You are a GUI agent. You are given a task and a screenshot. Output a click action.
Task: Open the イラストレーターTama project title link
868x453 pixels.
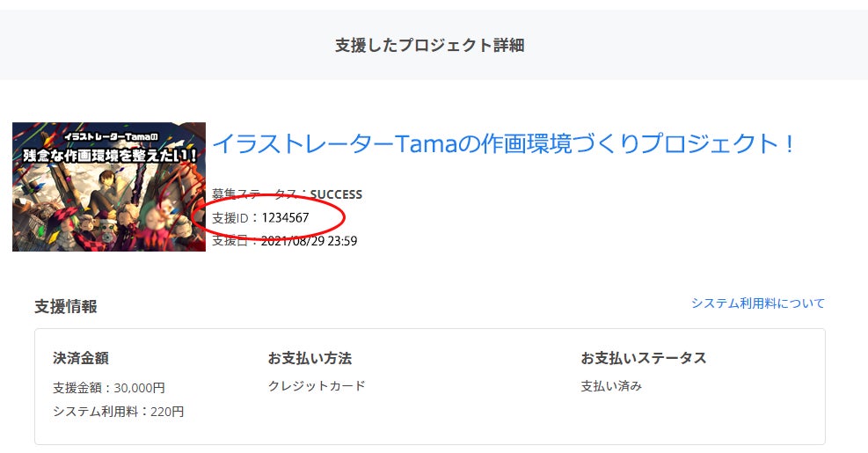pos(504,143)
